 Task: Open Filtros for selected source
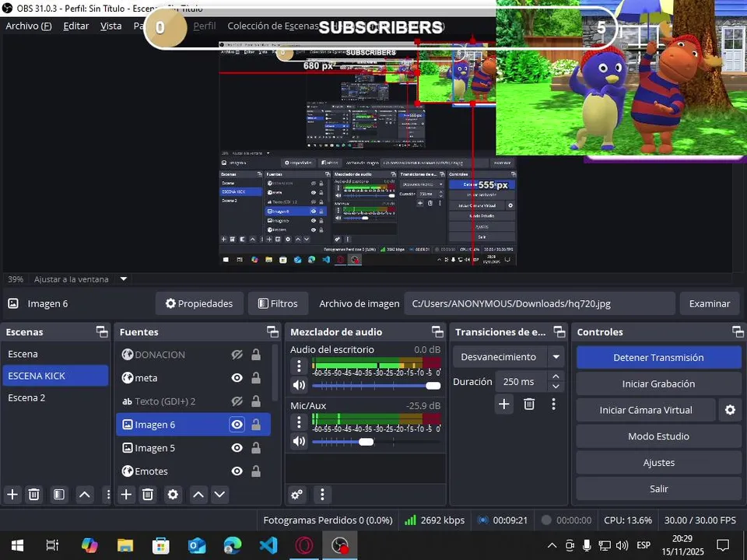(x=279, y=303)
